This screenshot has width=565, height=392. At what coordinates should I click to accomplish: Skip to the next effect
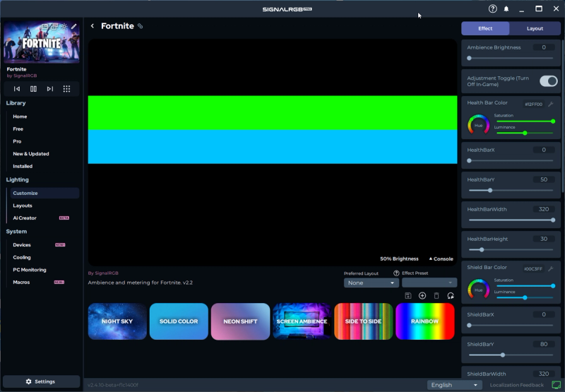pos(49,89)
